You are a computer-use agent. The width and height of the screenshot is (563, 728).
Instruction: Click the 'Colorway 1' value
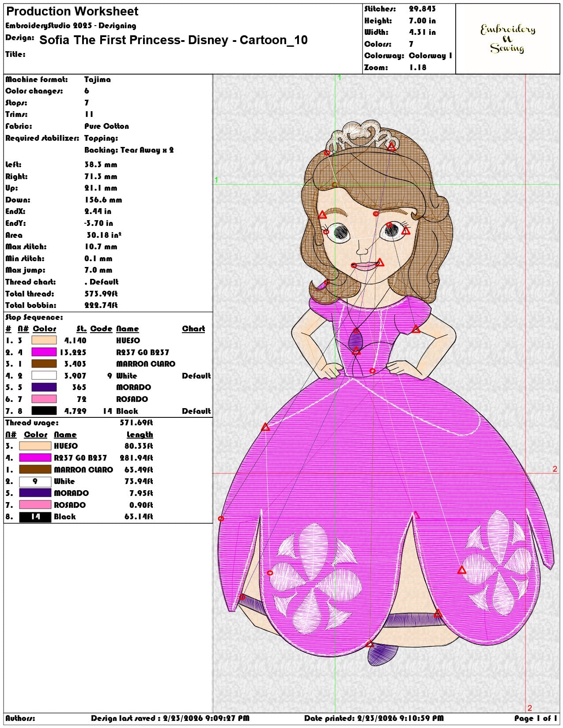pyautogui.click(x=431, y=56)
